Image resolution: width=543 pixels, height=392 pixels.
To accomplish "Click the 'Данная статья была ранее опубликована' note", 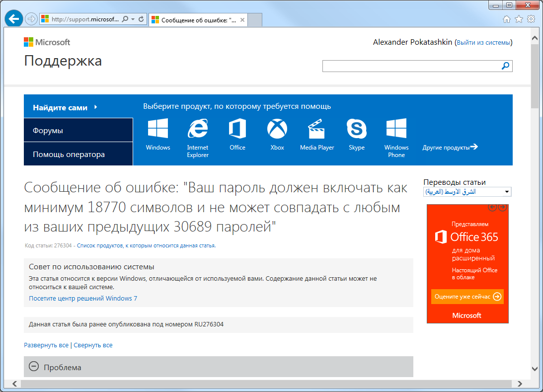I will [126, 324].
